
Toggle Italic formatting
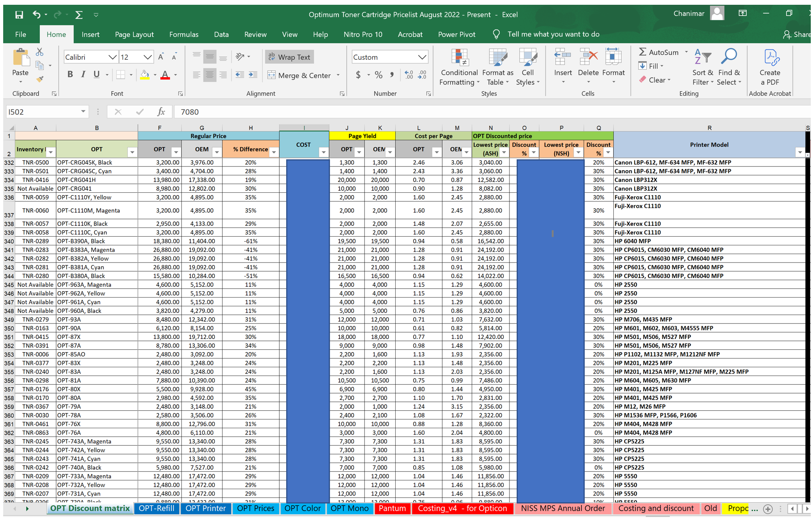(x=83, y=74)
